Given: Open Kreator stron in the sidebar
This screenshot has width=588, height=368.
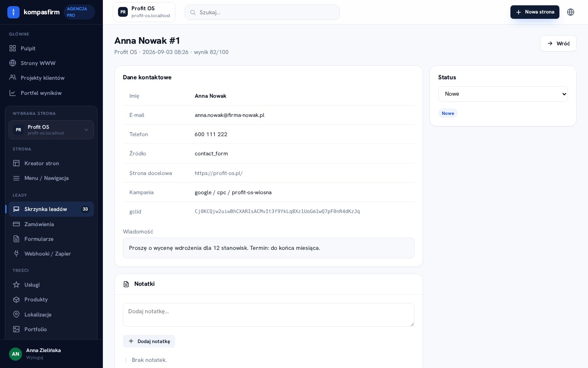Looking at the screenshot, I should [x=51, y=163].
